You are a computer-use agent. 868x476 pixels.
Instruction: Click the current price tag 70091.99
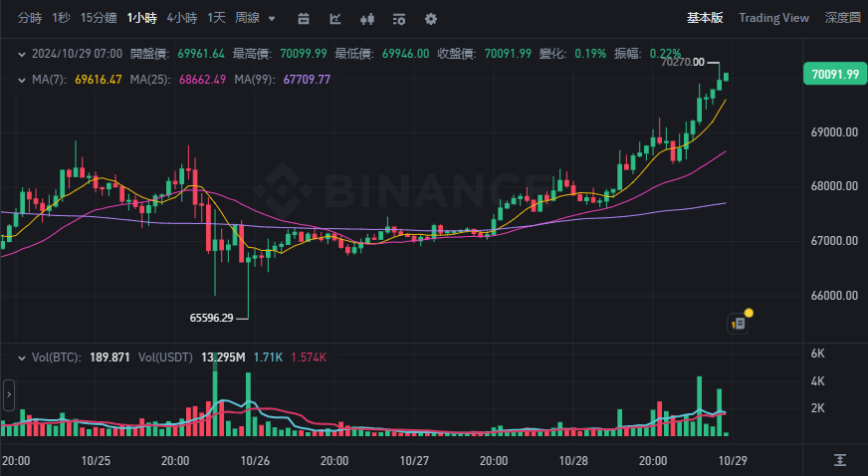click(x=834, y=74)
